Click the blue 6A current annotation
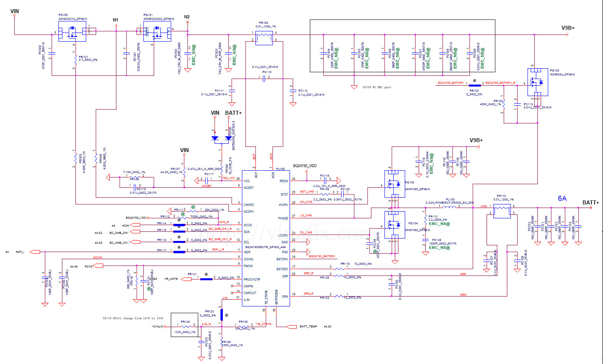 pos(562,198)
